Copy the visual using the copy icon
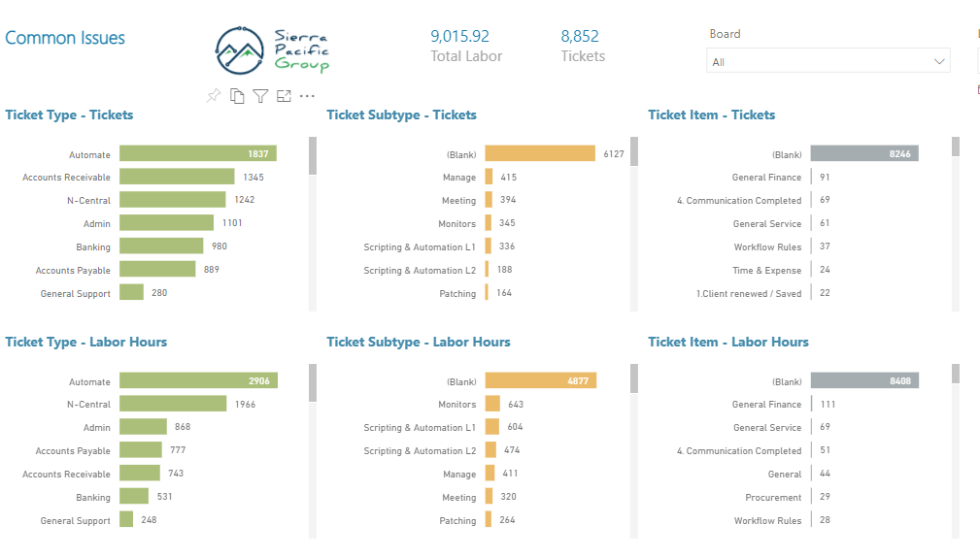 point(237,95)
